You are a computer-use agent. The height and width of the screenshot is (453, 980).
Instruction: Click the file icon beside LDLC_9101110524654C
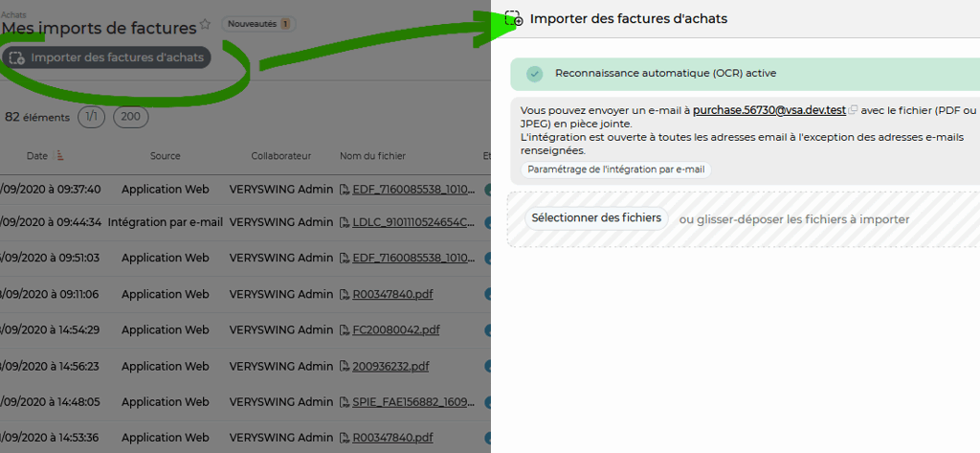[345, 222]
